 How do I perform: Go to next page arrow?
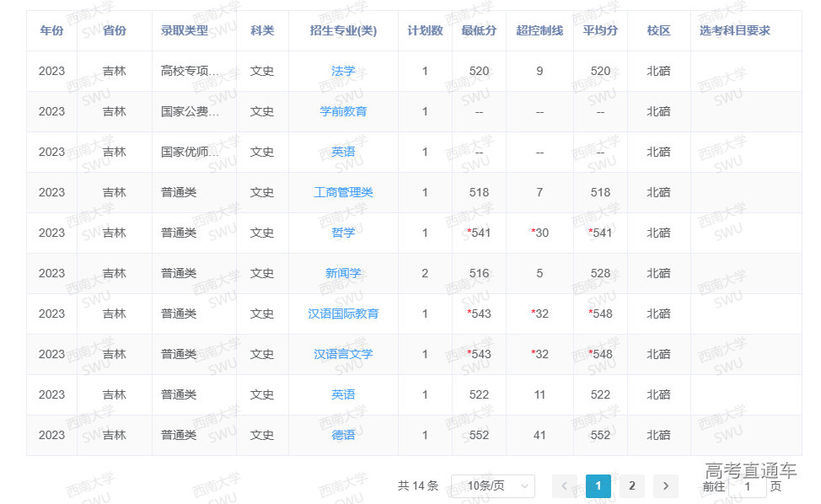point(666,485)
